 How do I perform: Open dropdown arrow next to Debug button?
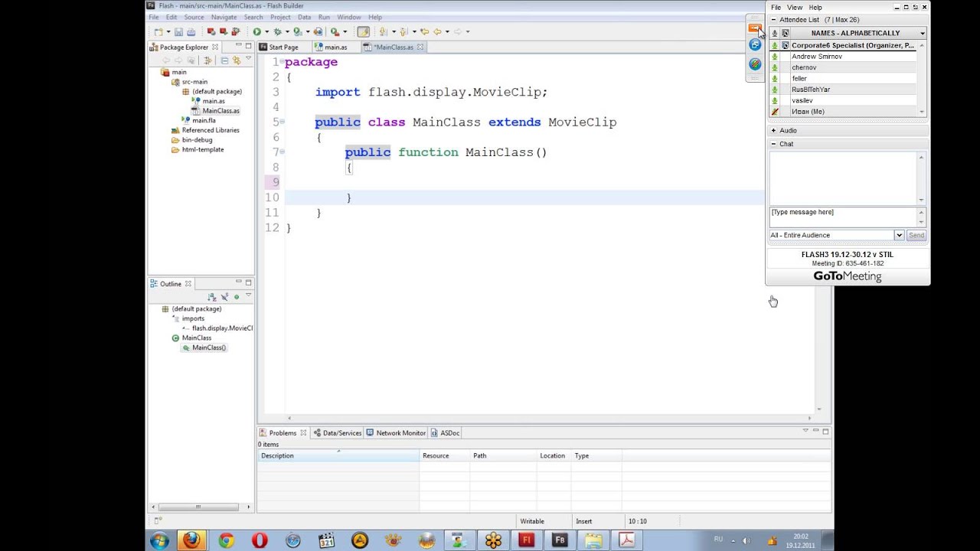point(287,31)
